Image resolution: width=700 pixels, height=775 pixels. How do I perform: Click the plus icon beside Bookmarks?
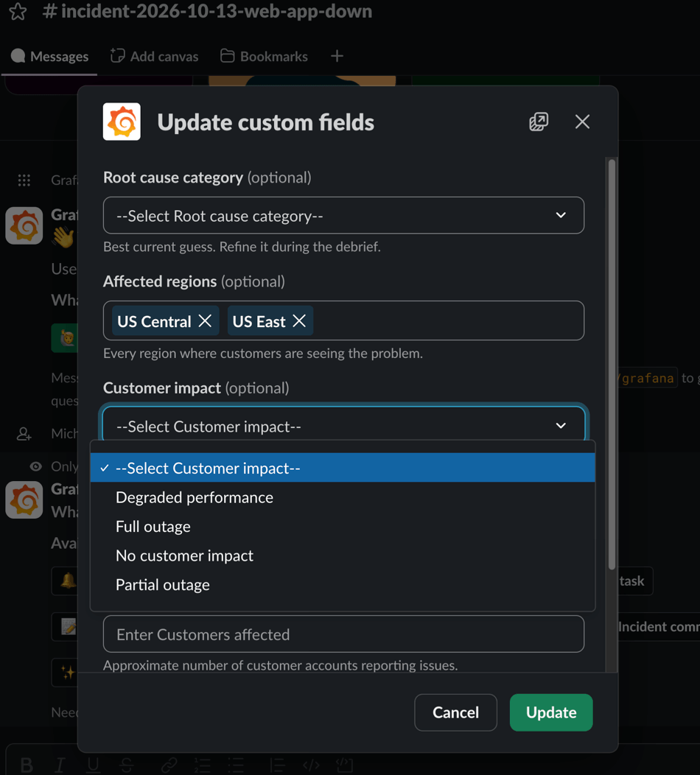point(337,56)
